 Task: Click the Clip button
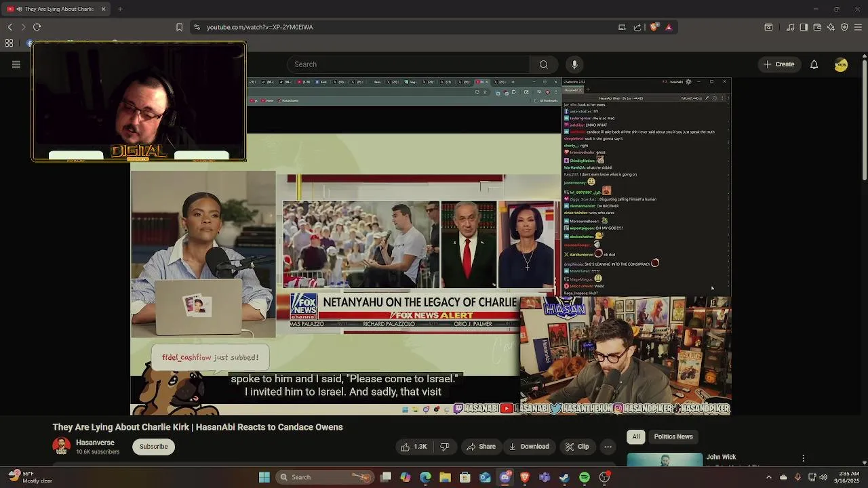point(577,447)
